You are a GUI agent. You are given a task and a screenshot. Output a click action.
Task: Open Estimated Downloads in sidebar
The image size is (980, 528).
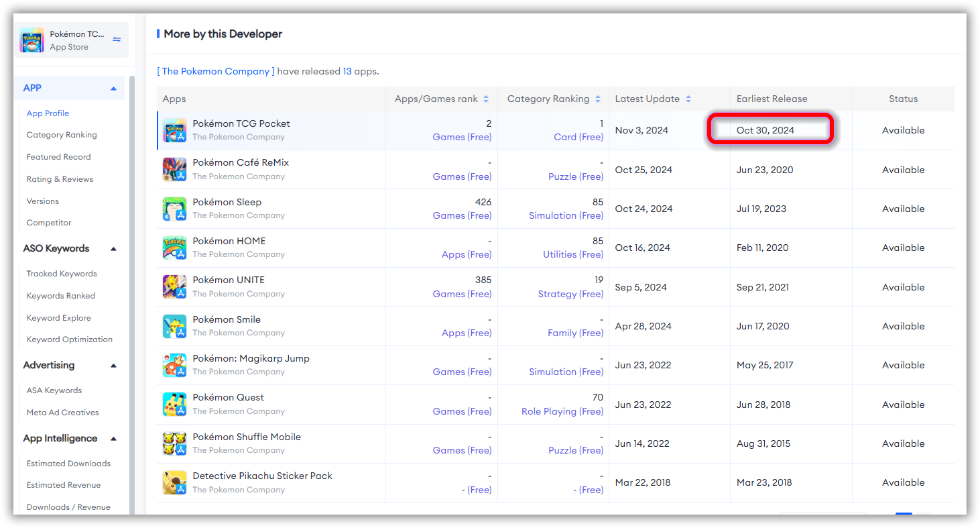pos(68,464)
